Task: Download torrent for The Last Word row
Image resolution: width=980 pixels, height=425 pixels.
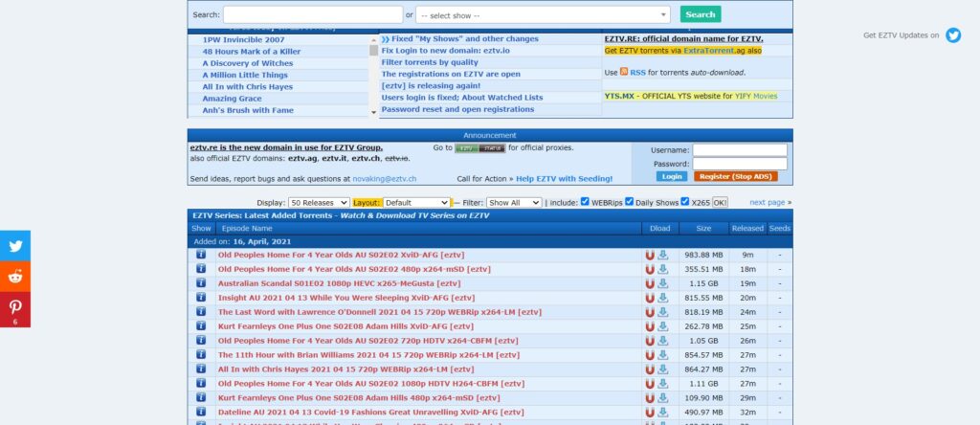Action: point(663,312)
